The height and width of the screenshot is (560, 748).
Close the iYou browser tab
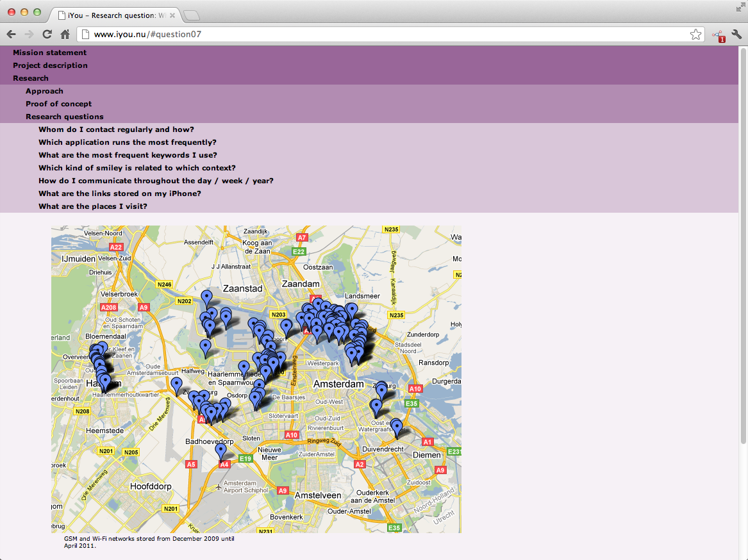coord(172,15)
